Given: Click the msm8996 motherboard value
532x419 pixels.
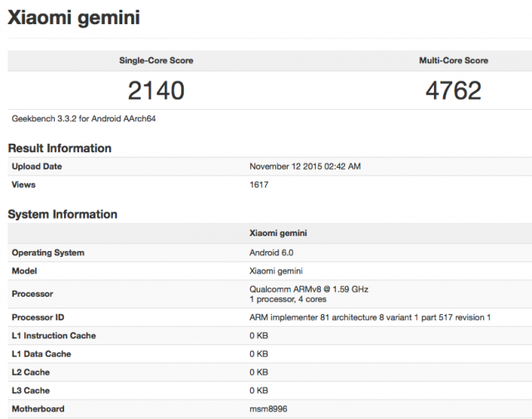Looking at the screenshot, I should [268, 409].
